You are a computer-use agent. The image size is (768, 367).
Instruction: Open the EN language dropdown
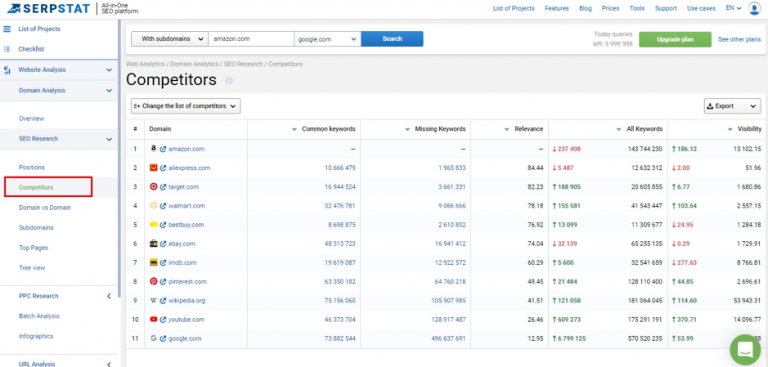[733, 8]
